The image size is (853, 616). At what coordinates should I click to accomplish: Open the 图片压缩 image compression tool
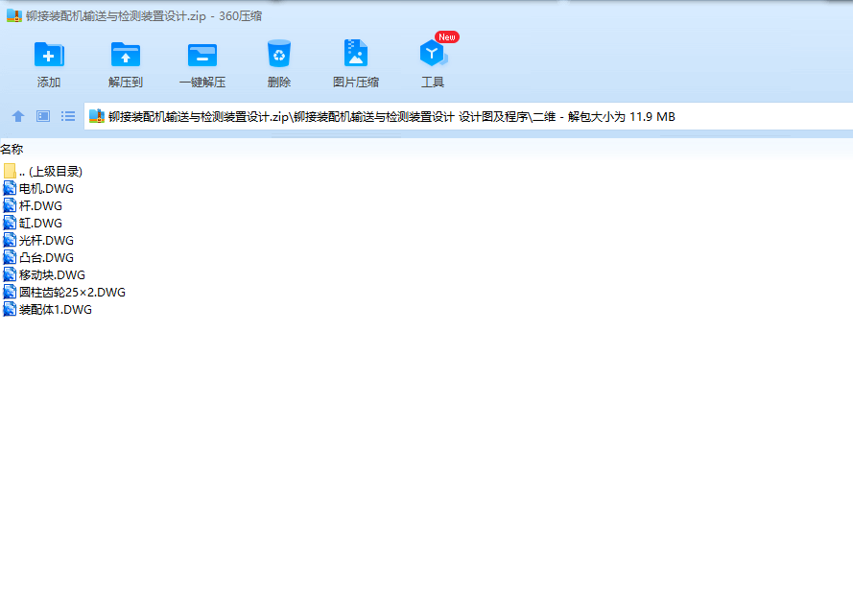point(356,54)
